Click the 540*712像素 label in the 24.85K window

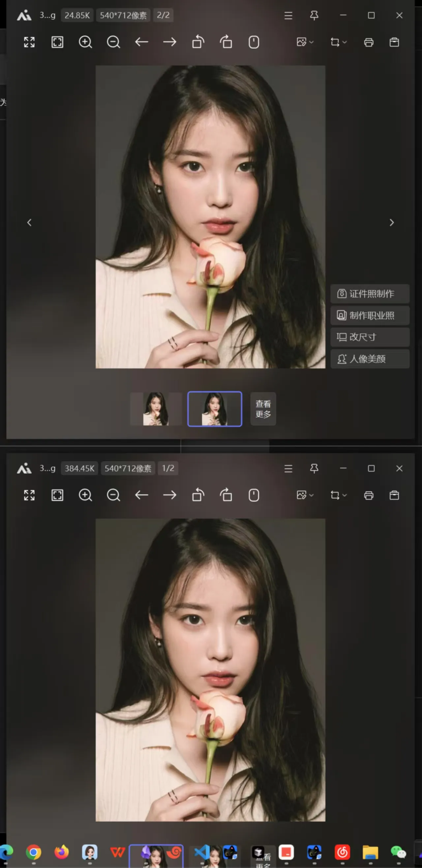(123, 15)
